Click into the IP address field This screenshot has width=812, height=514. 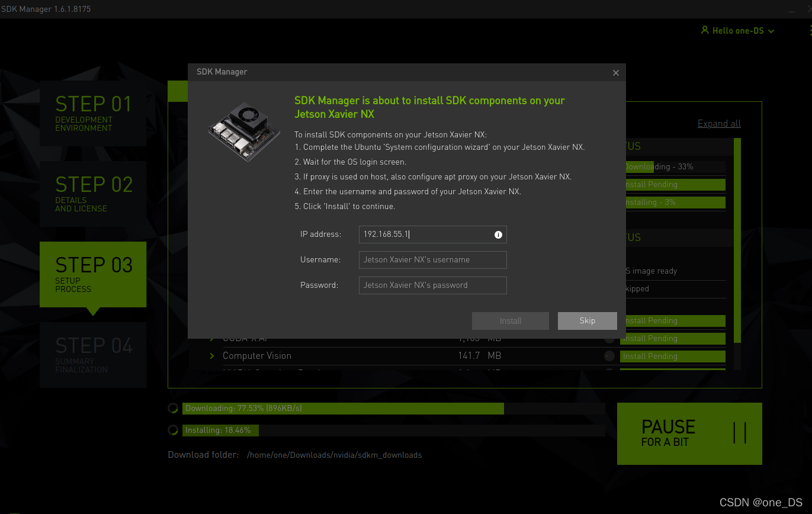[433, 234]
